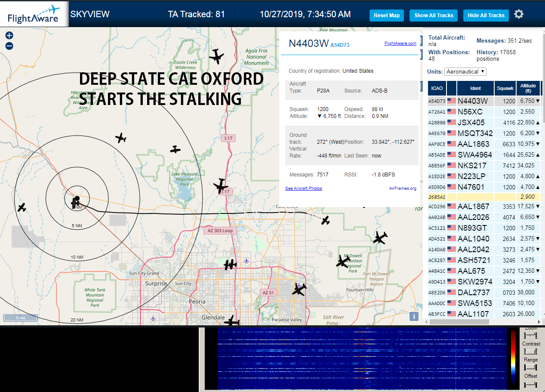Select aircraft near Paradise Valley
This screenshot has width=545, height=392.
(x=299, y=289)
